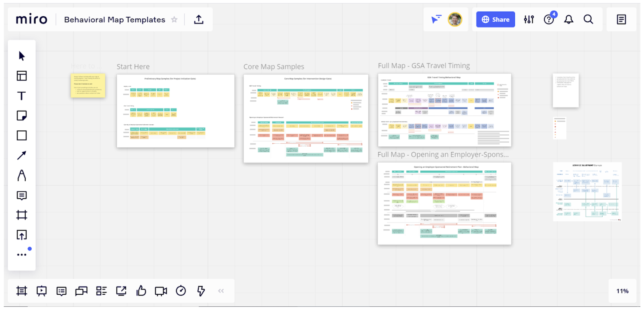Open the Templates picker in the left toolbar
The image size is (644, 311).
[x=21, y=76]
